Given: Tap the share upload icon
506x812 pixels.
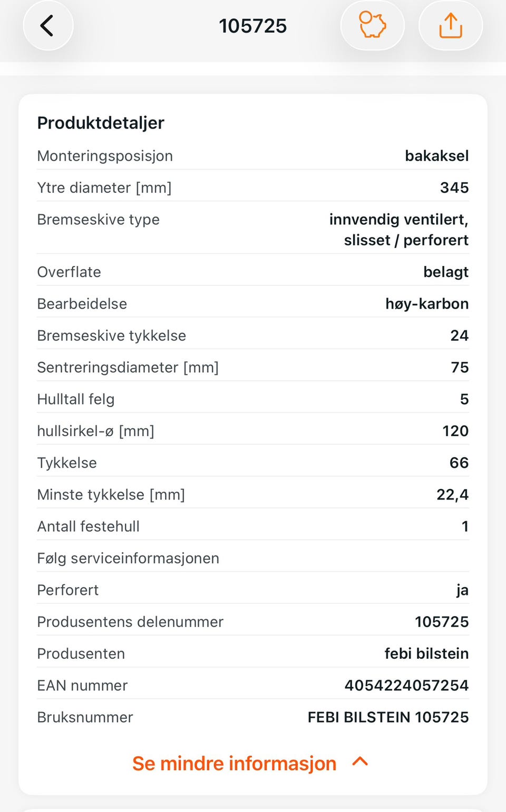Looking at the screenshot, I should click(x=451, y=25).
